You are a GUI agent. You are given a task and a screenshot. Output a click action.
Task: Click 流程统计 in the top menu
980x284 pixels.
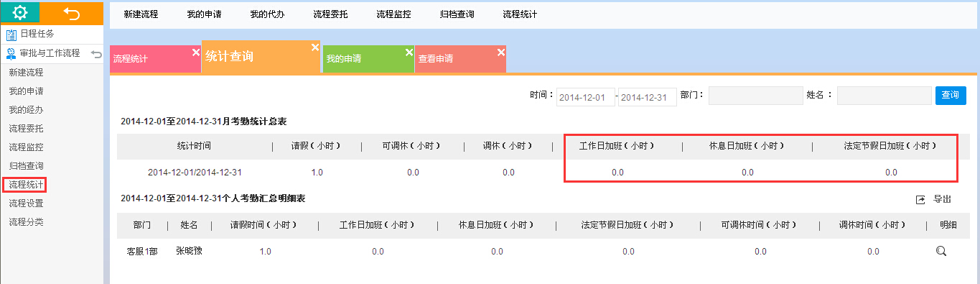(520, 14)
